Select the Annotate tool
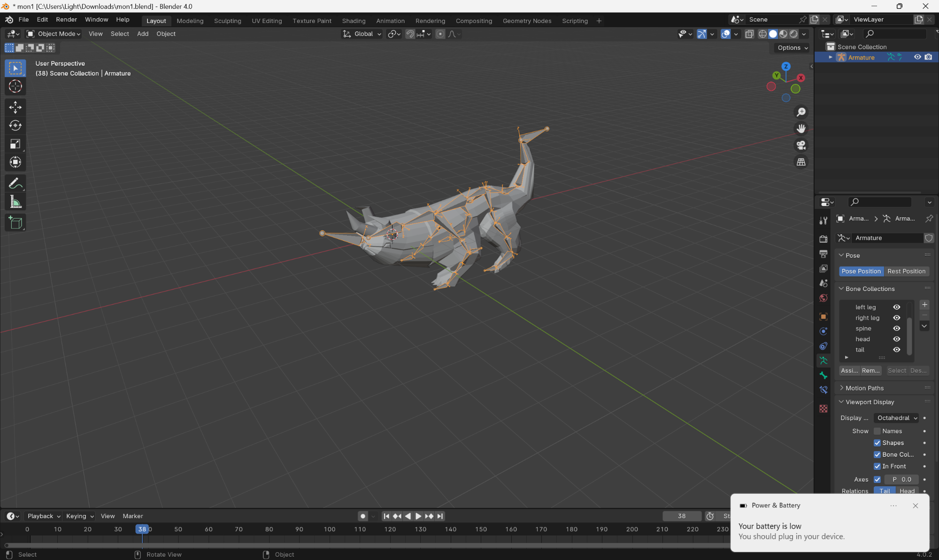This screenshot has height=560, width=939. click(x=15, y=183)
